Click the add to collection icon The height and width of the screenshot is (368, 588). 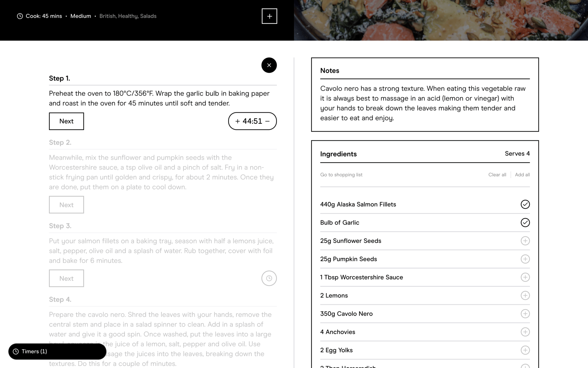click(269, 16)
